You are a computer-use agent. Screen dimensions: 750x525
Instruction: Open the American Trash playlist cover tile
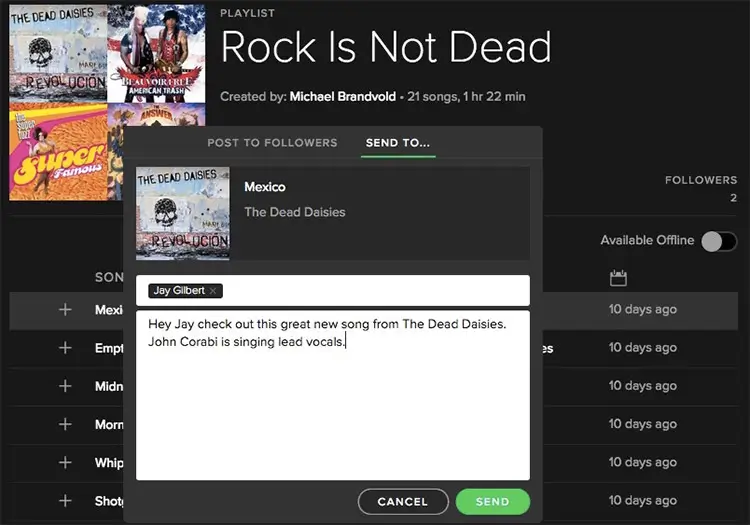pyautogui.click(x=156, y=53)
